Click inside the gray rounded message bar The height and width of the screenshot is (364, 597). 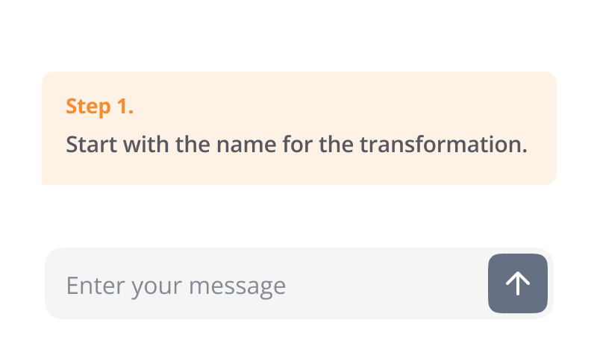[266, 283]
